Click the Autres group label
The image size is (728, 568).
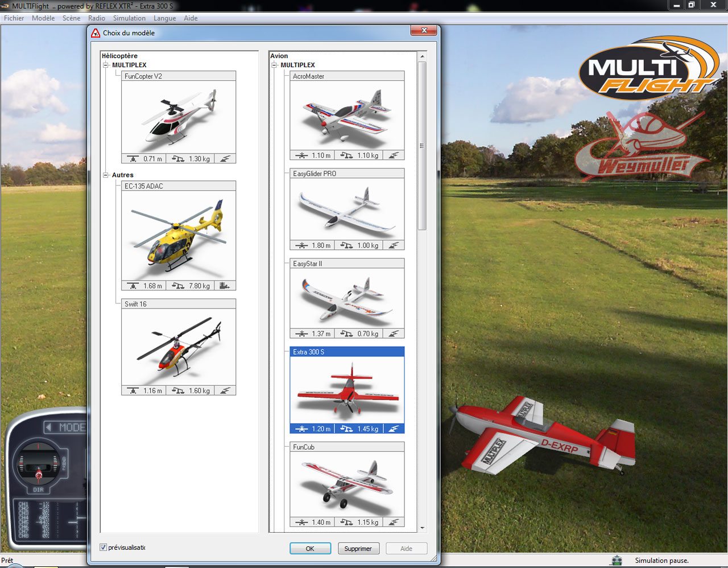click(123, 175)
